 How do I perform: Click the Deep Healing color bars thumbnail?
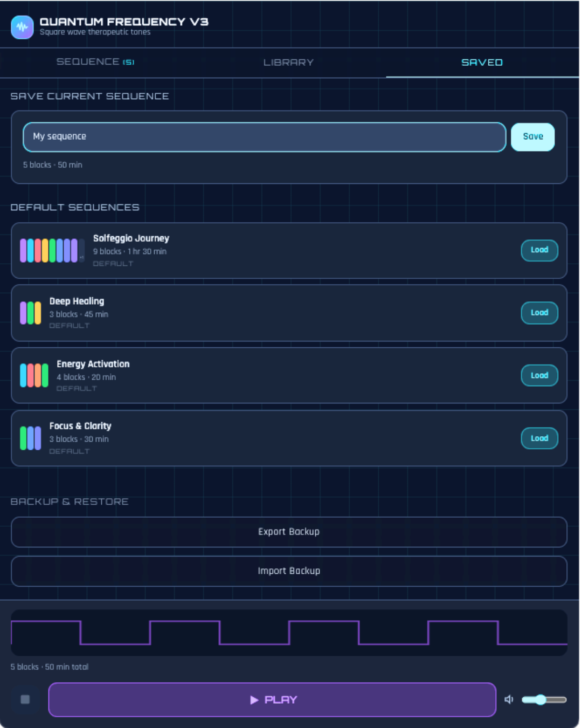31,313
